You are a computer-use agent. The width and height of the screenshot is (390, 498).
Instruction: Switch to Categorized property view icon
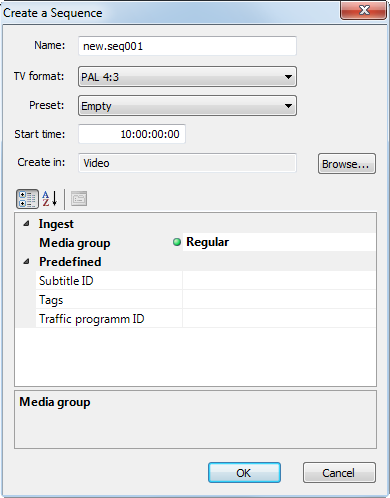(27, 199)
